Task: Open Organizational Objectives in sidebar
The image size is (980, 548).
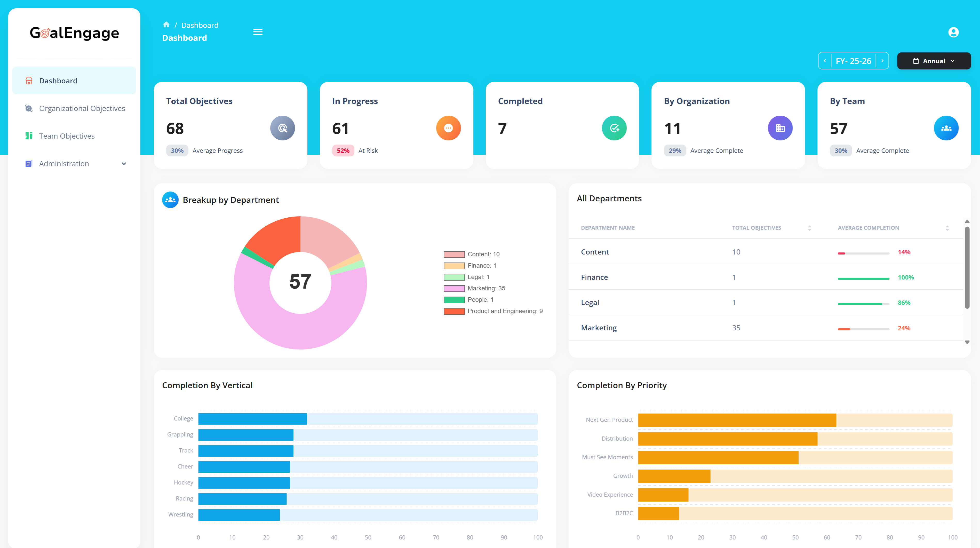Action: tap(82, 108)
